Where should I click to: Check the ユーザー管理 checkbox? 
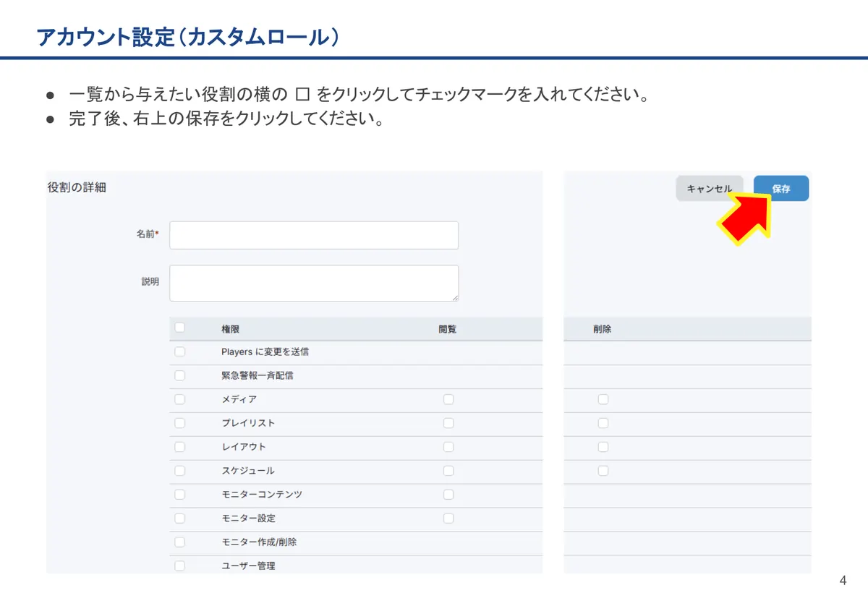(179, 566)
